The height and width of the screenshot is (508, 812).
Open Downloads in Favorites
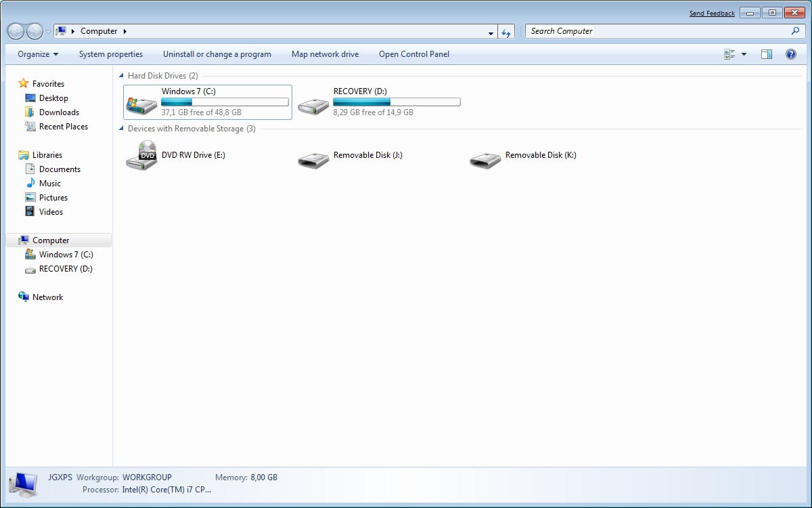click(x=59, y=112)
